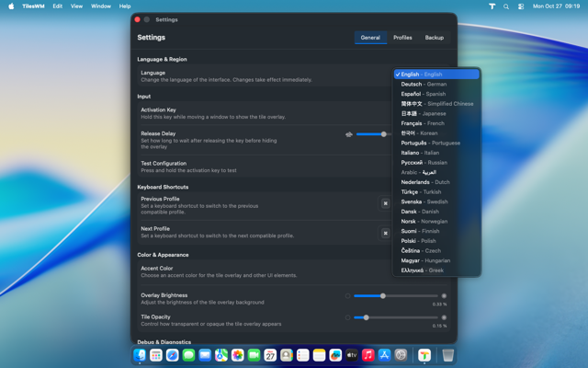Choose Español - Spanish language option

(436, 94)
